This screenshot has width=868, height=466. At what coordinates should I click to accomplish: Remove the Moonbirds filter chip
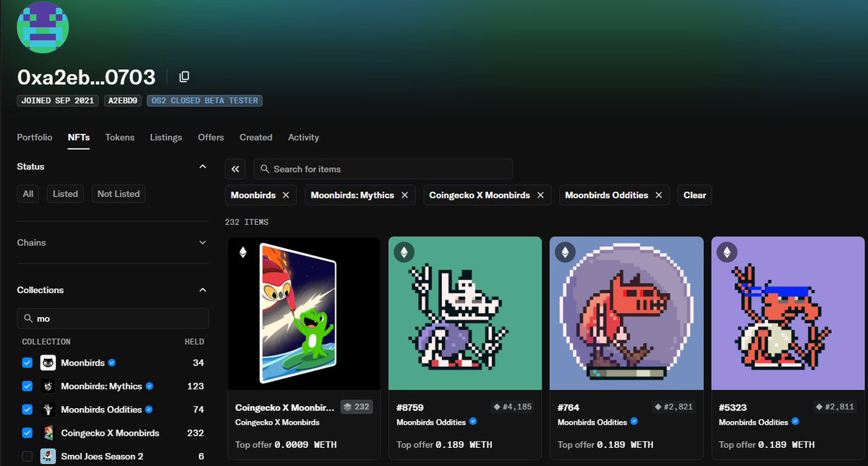(286, 195)
